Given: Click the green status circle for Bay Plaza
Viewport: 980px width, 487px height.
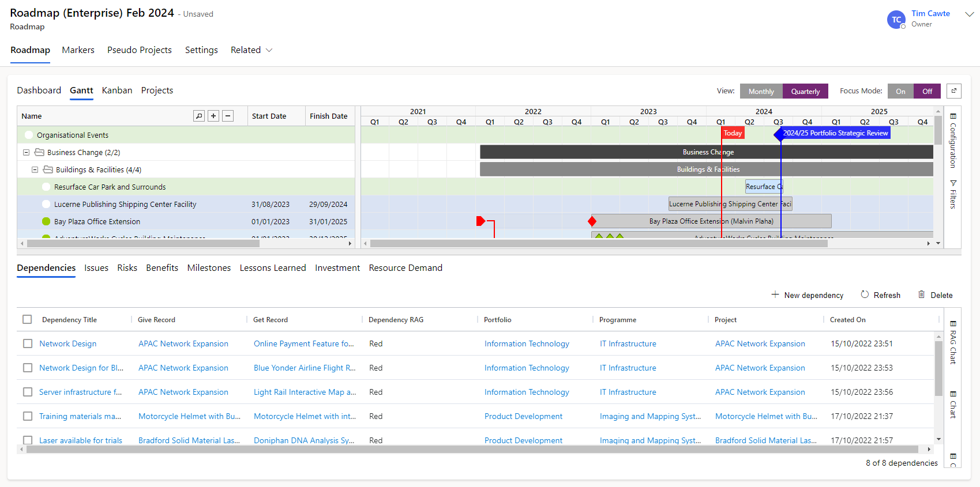Looking at the screenshot, I should (x=46, y=221).
